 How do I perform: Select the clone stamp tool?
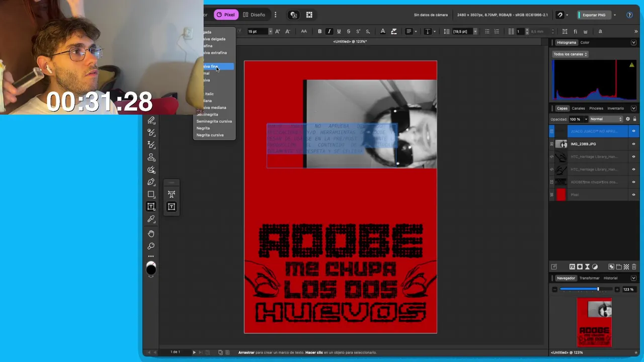[151, 157]
